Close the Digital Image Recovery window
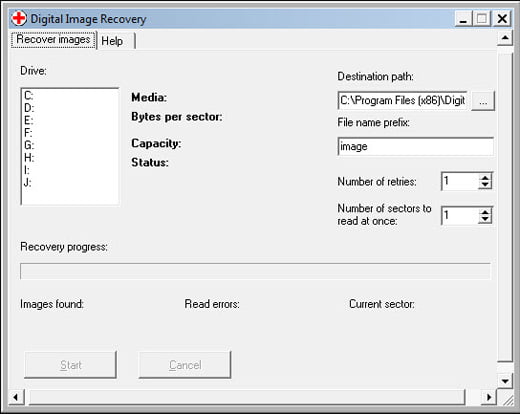520x414 pixels. tap(502, 19)
